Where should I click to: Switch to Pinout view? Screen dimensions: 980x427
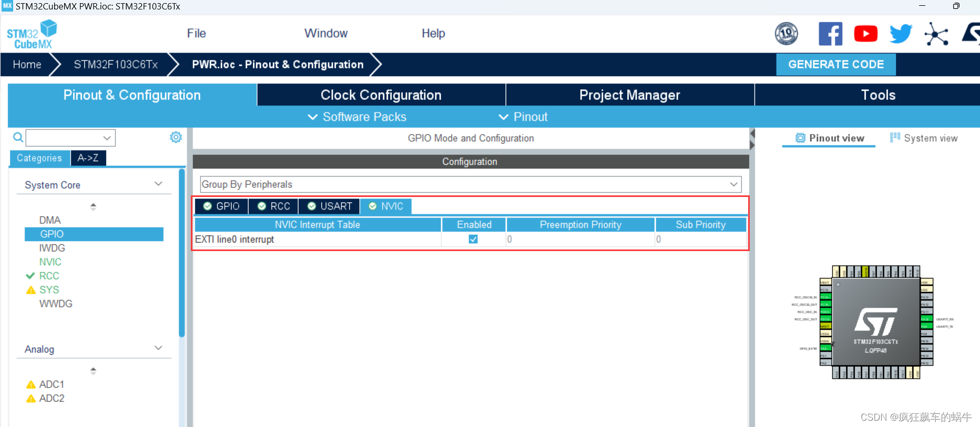[830, 138]
